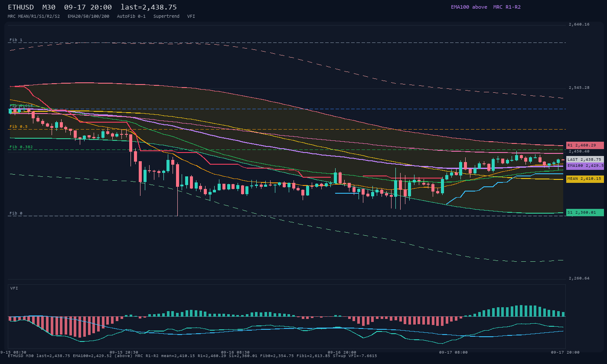
Task: Click the EMA20/50/100/200 indicator label
Action: tap(88, 16)
